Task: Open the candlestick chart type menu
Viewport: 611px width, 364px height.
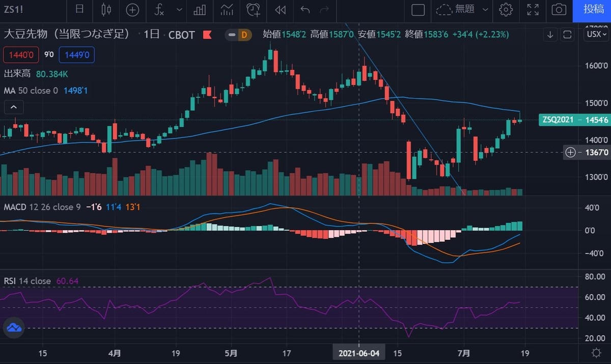Action: point(106,9)
